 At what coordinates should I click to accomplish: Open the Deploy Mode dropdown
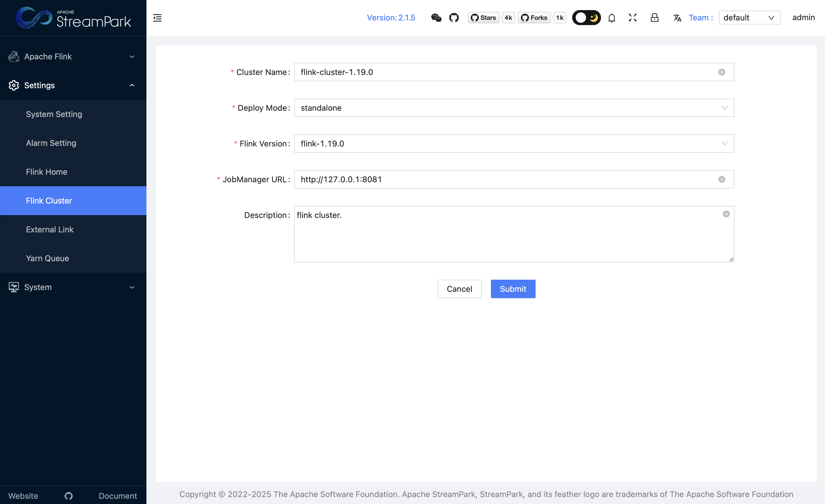point(514,108)
